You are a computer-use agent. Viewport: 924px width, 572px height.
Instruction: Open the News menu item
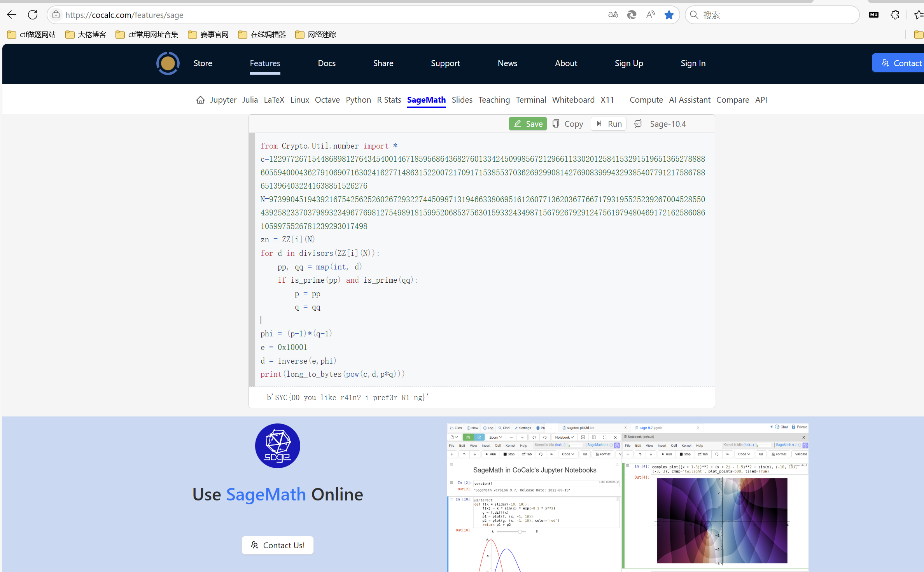pyautogui.click(x=507, y=63)
